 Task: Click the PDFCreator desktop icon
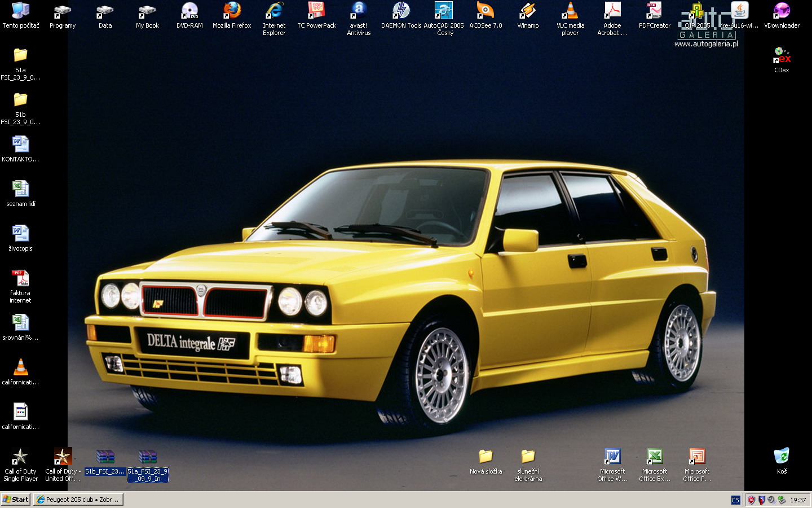[x=655, y=11]
